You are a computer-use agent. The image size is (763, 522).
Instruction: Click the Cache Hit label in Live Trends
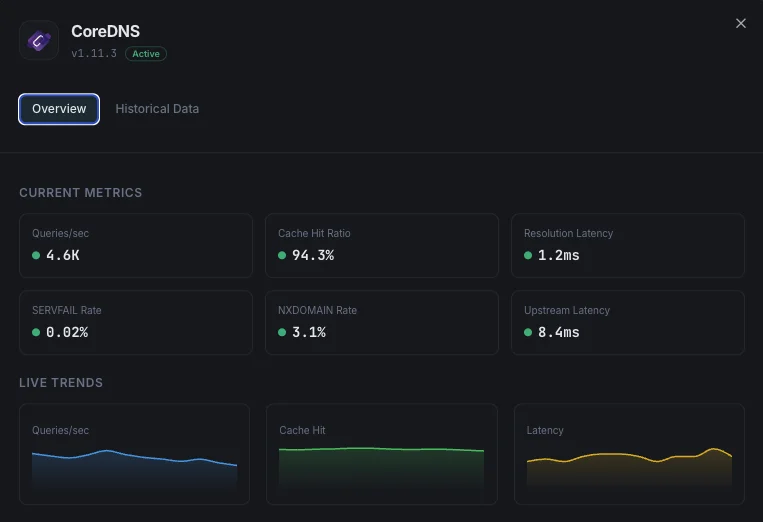302,430
